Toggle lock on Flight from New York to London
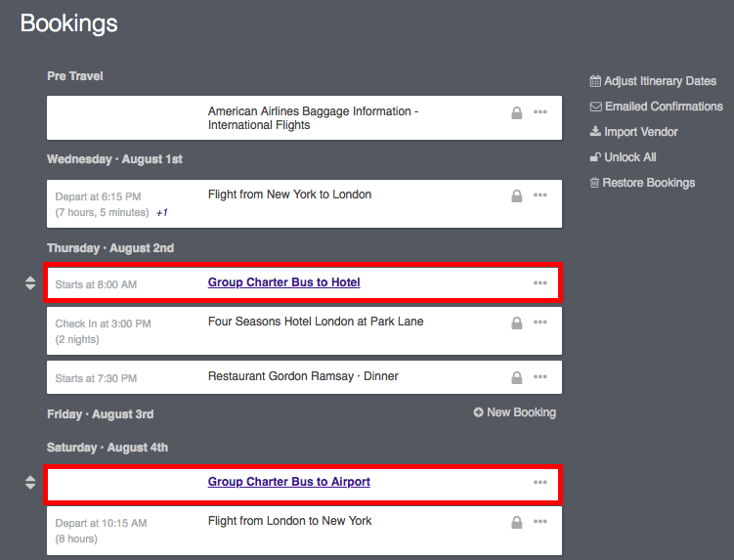This screenshot has width=734, height=560. click(x=516, y=195)
